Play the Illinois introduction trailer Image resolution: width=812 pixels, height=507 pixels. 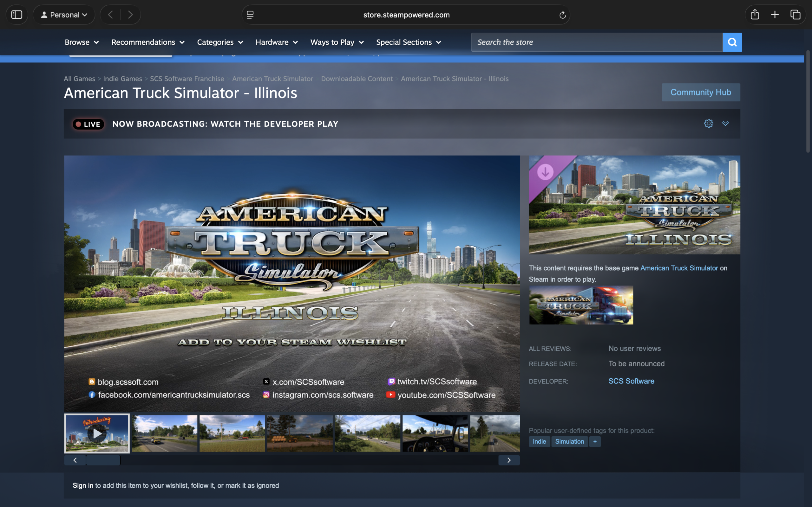[97, 433]
